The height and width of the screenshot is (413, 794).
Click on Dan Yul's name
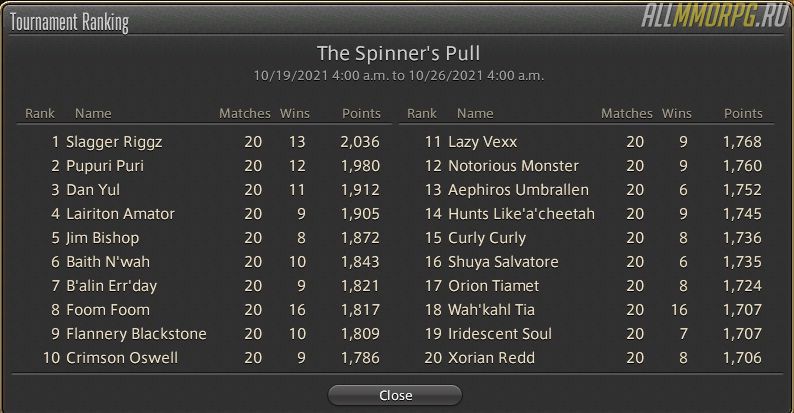coord(93,190)
